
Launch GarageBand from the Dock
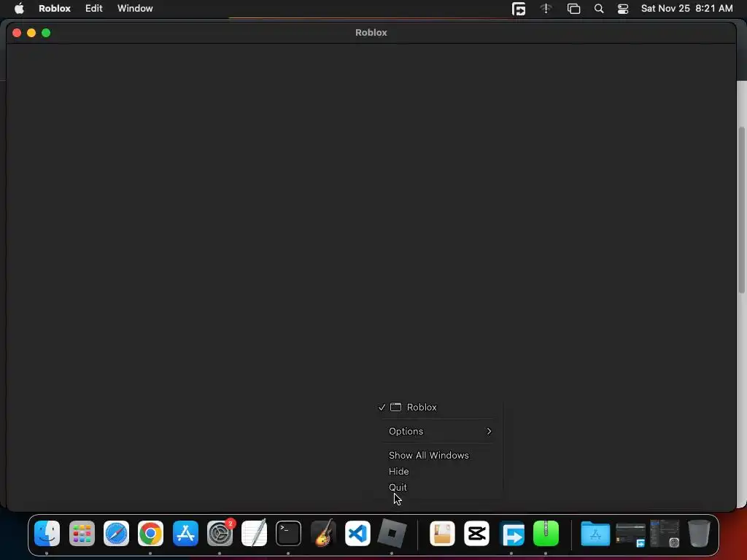(323, 533)
